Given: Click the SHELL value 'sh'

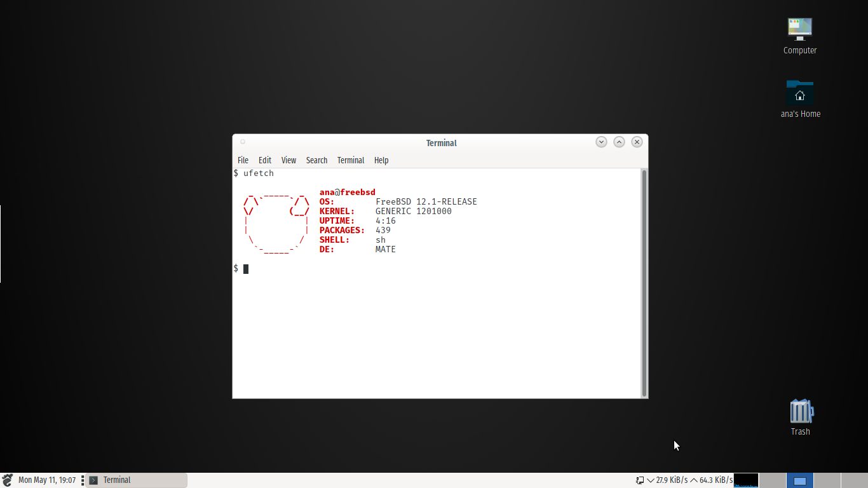Looking at the screenshot, I should coord(381,240).
